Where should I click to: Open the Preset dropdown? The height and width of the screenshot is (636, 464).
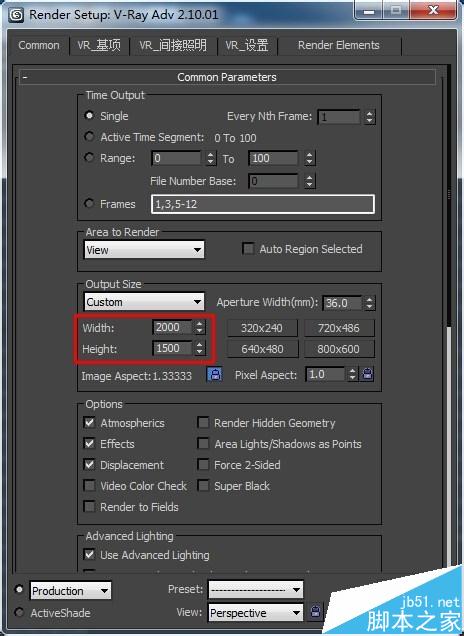(256, 589)
